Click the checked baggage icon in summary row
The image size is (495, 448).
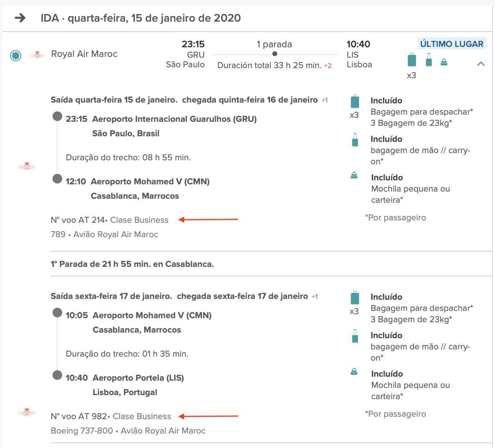coord(412,60)
